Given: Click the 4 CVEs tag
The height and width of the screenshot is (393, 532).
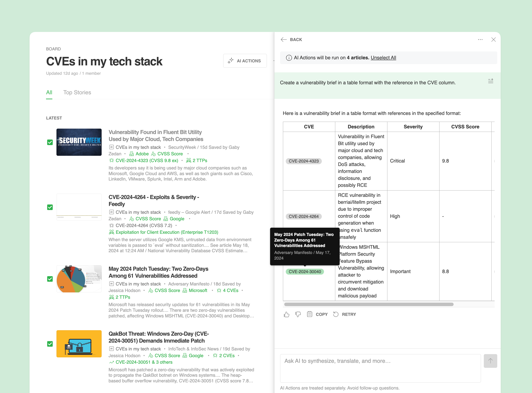Looking at the screenshot, I should tap(228, 290).
